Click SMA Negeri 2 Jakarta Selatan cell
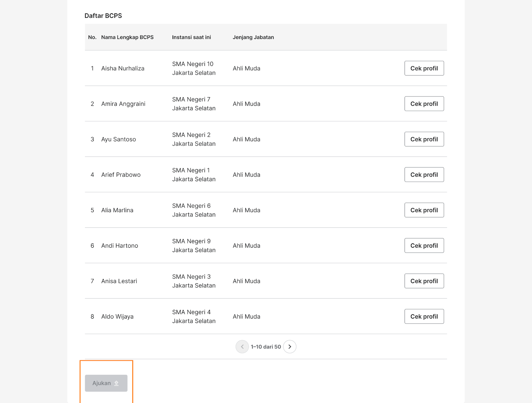Viewport: 532px width, 403px height. (194, 139)
